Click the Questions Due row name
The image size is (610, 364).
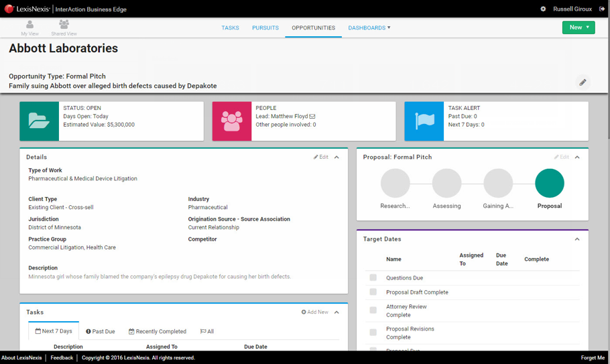[x=404, y=278]
